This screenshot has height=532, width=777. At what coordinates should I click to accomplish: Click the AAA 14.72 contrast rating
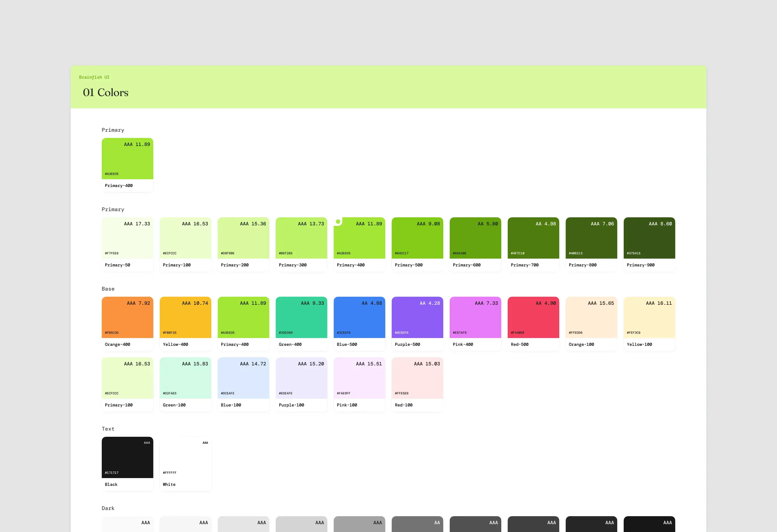(x=253, y=364)
